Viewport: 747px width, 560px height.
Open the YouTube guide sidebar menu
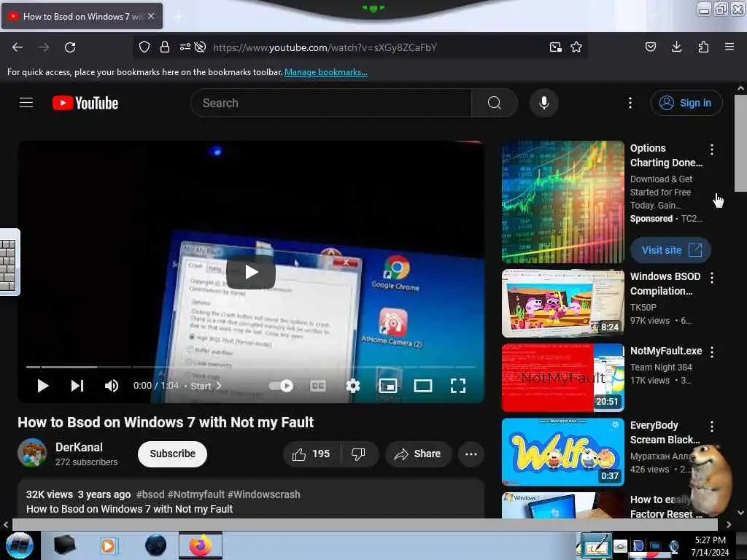pos(26,103)
